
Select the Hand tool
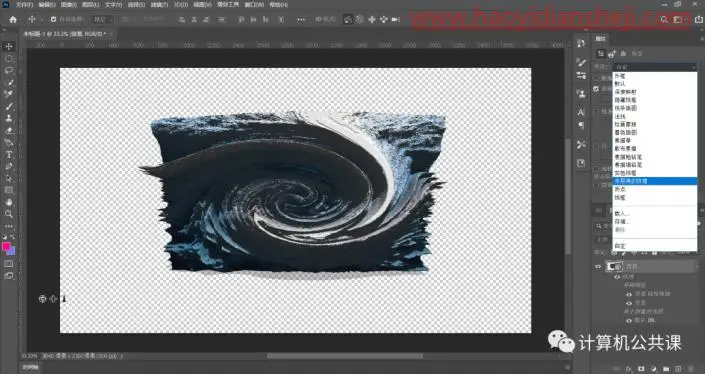point(9,202)
